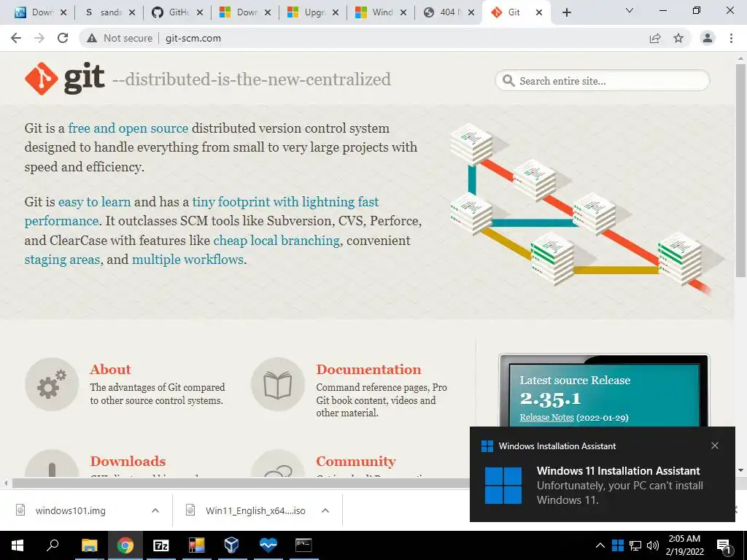Open the About section heading

(x=110, y=370)
